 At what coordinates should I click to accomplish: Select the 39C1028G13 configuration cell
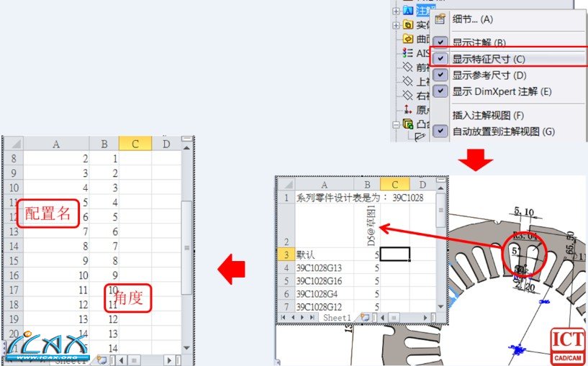coord(325,268)
